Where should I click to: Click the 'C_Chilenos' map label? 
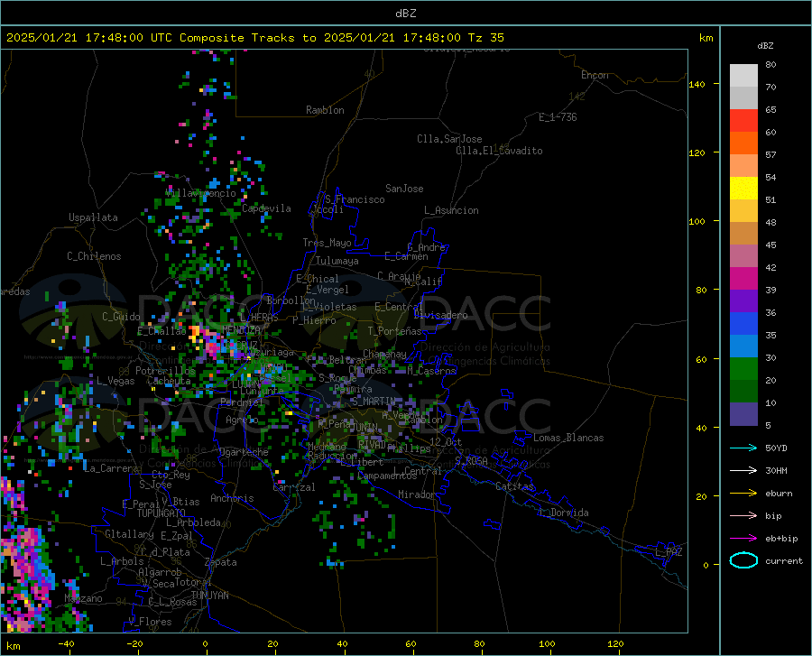(94, 256)
